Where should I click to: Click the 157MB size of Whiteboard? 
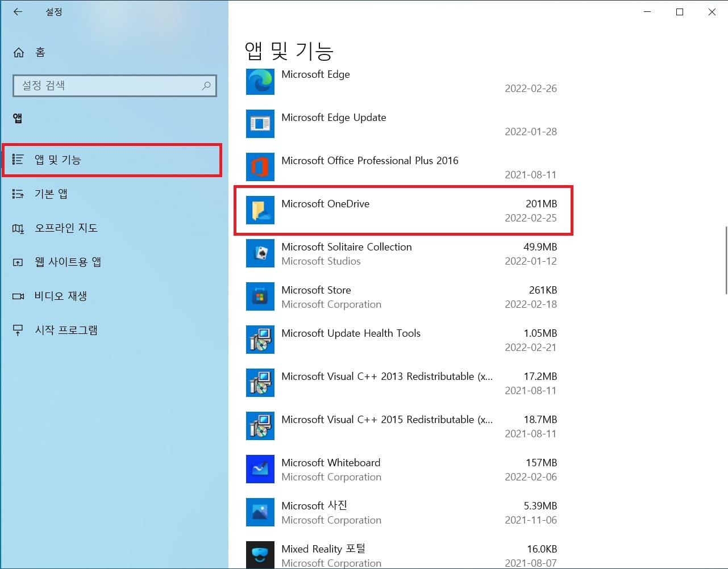tap(541, 463)
